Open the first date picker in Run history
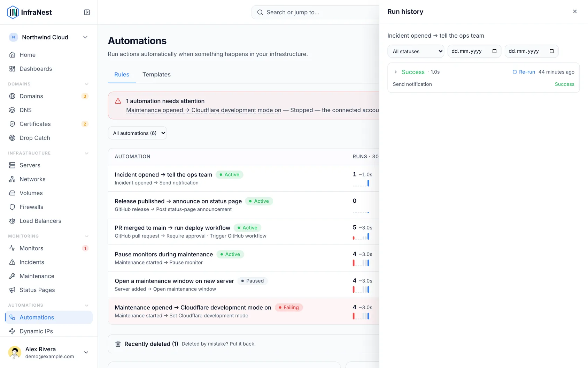 pyautogui.click(x=494, y=51)
